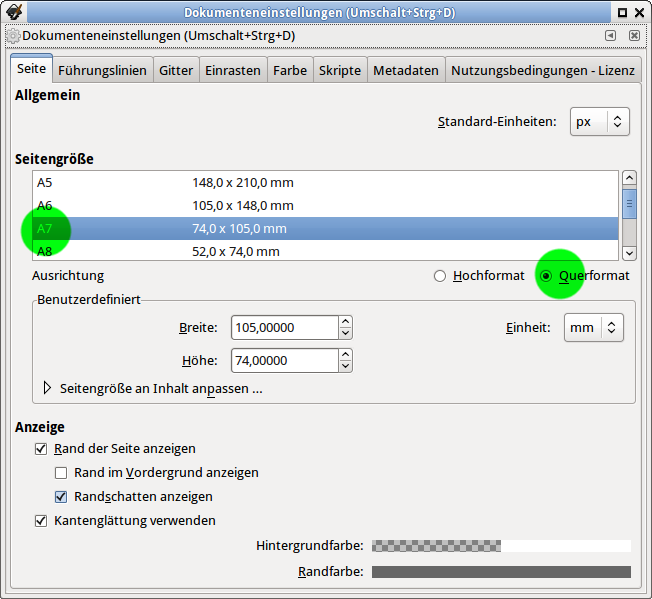The height and width of the screenshot is (599, 652).
Task: Expand Seitengröße an Inhalt anpassen section
Action: (x=153, y=388)
